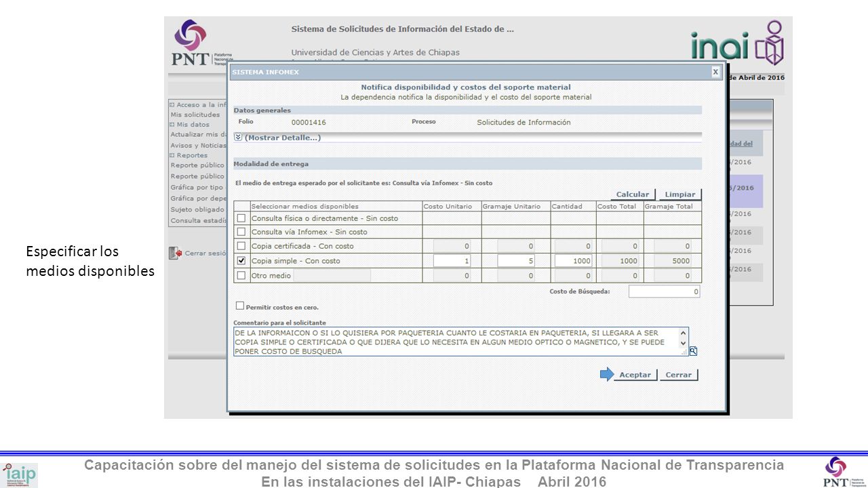
Task: Click the folio number 00001416
Action: (x=309, y=123)
